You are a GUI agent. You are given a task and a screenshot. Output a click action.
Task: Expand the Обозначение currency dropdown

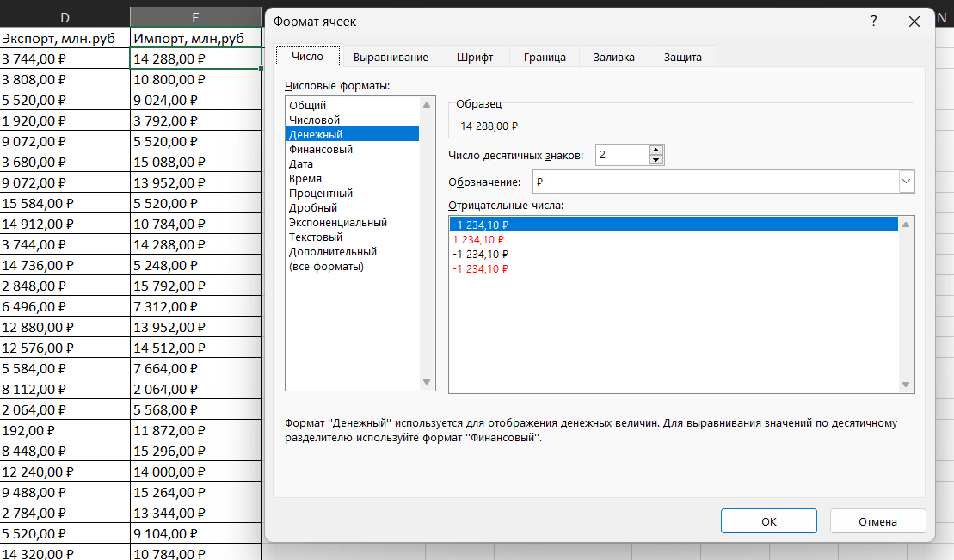(x=906, y=182)
